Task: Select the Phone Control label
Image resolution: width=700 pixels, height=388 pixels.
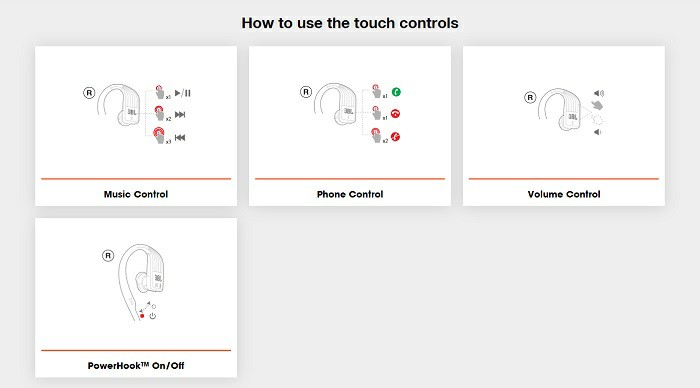Action: click(350, 194)
